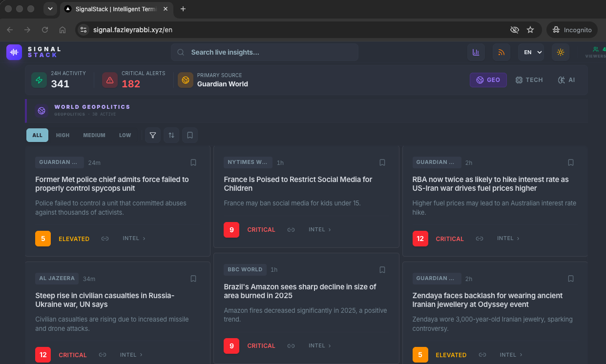Click the NYTIMES source tag
Screen dimensions: 606x364
click(x=248, y=162)
